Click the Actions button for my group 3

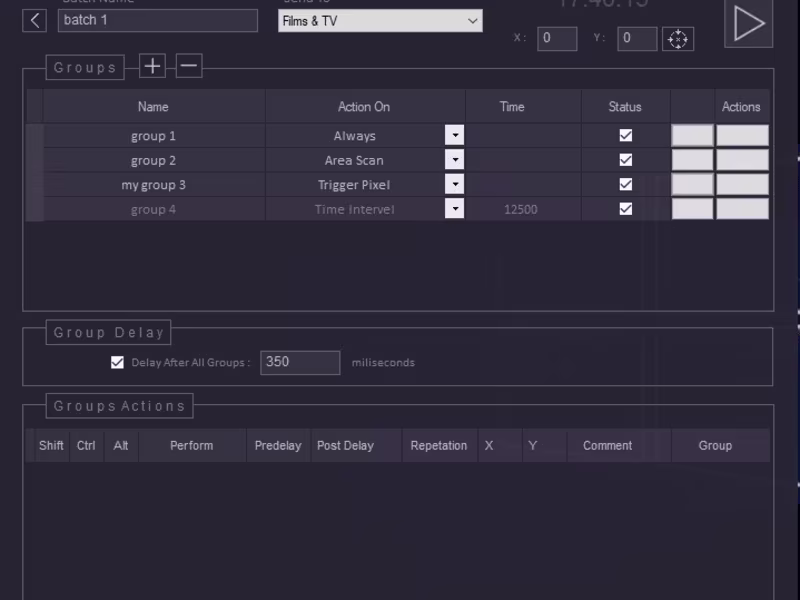pos(742,184)
